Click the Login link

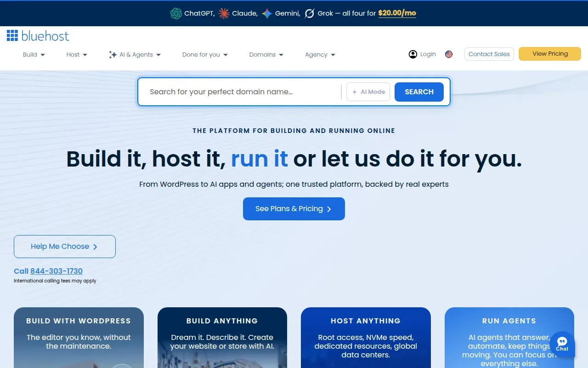pos(428,54)
